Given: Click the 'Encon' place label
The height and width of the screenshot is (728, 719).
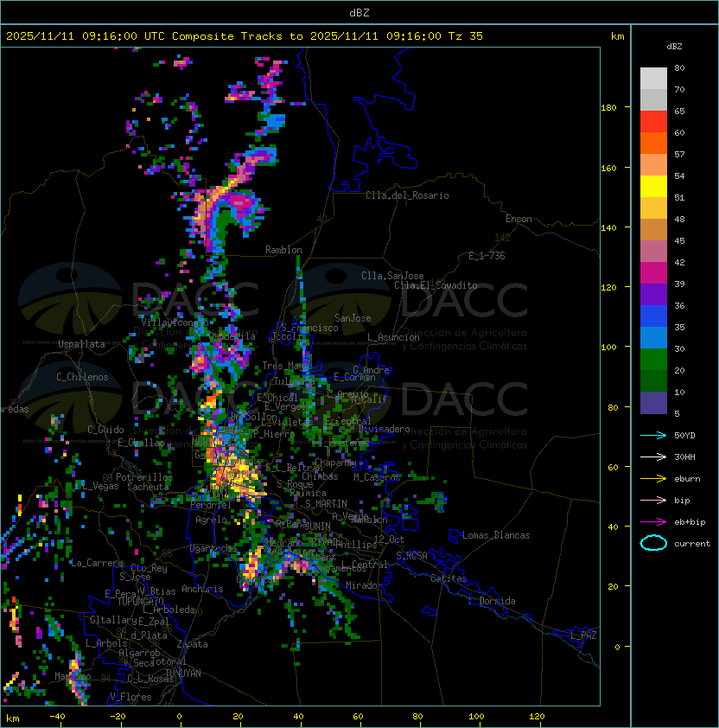Looking at the screenshot, I should coord(519,219).
